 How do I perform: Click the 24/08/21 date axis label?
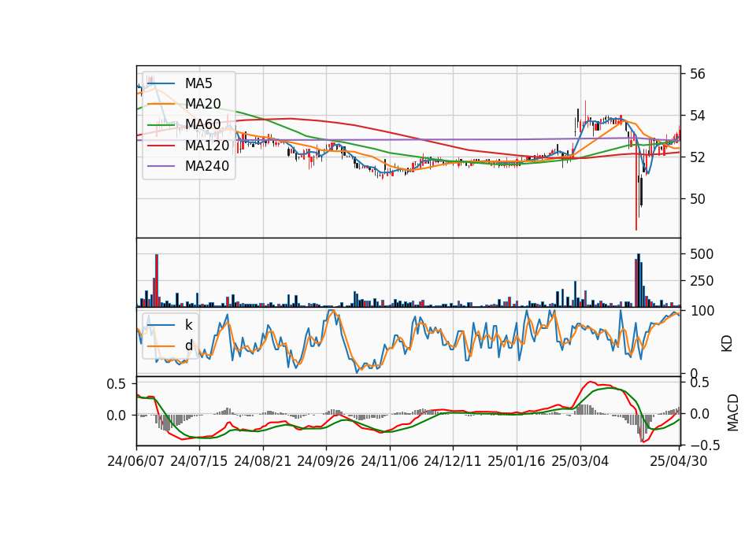pos(262,461)
